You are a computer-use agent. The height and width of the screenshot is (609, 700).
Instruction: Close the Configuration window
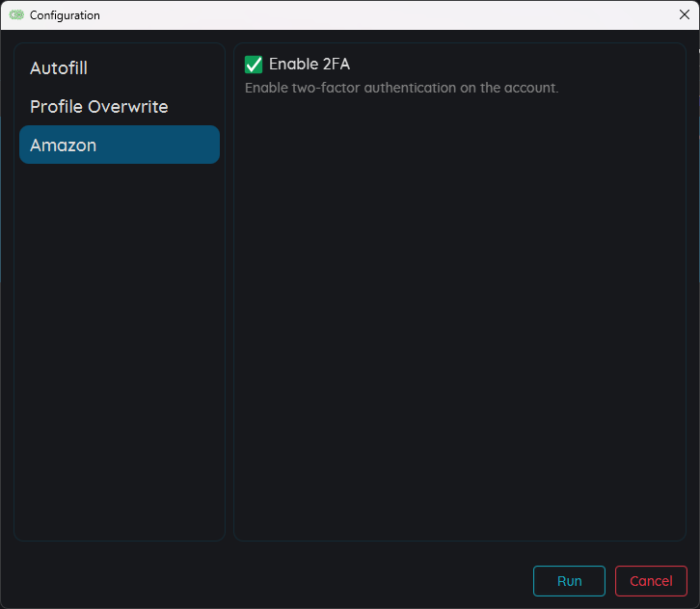684,14
